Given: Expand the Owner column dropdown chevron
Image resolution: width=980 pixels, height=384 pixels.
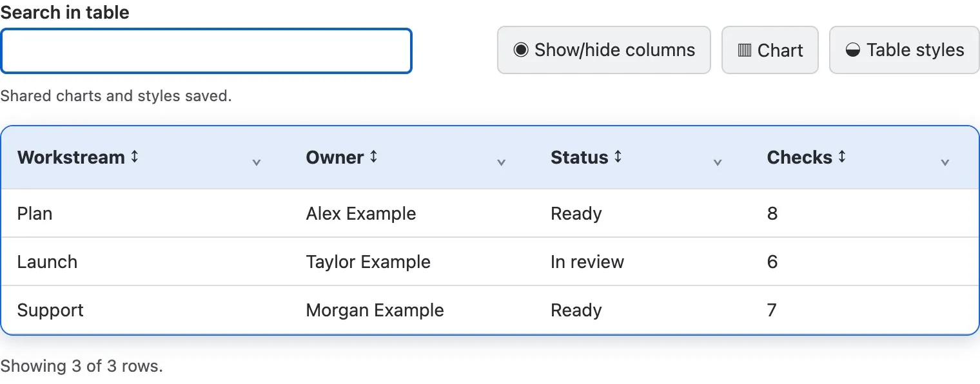Looking at the screenshot, I should tap(502, 162).
